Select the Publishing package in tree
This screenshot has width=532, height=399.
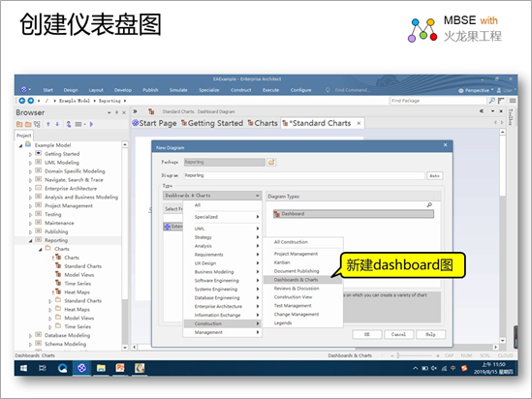[56, 231]
